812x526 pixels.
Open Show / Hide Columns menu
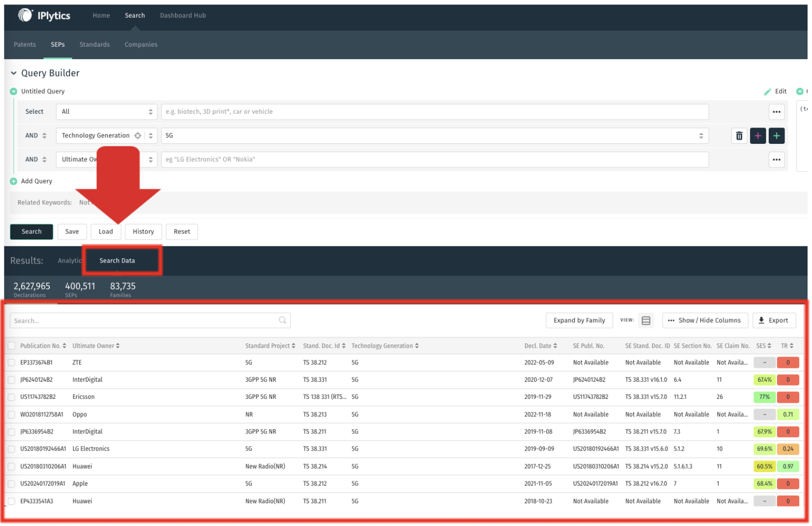(705, 321)
